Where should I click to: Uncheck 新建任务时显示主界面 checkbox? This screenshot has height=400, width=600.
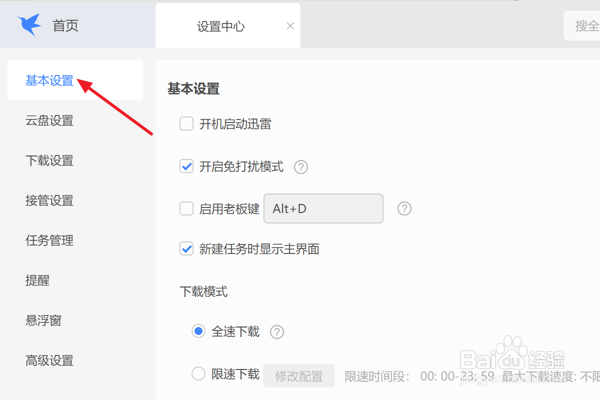point(186,248)
